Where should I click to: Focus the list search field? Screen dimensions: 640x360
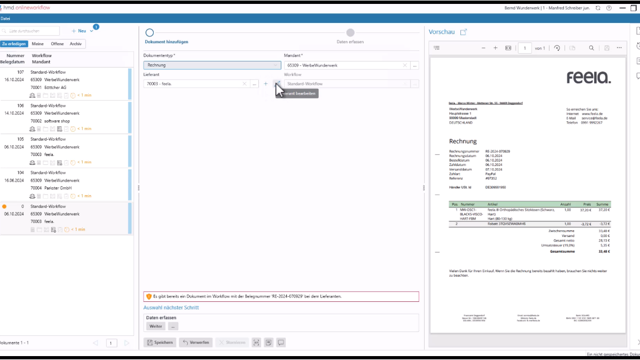(x=30, y=31)
